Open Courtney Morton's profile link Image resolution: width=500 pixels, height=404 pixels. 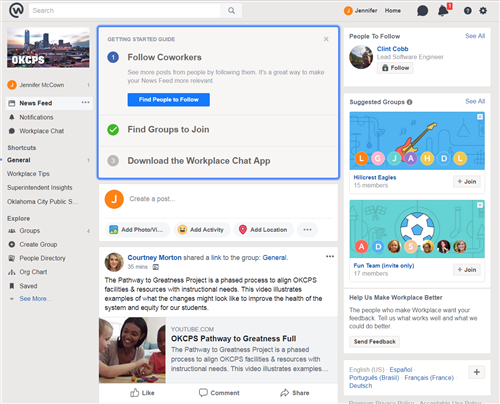[x=154, y=257]
